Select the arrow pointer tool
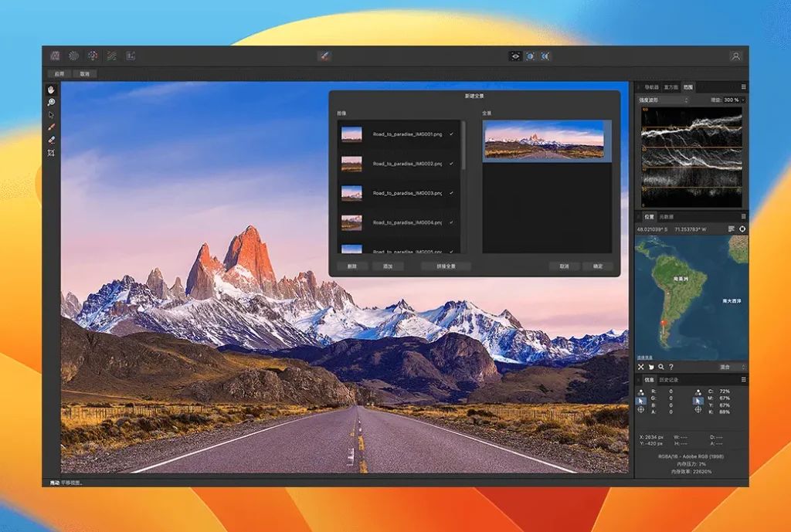 51,115
